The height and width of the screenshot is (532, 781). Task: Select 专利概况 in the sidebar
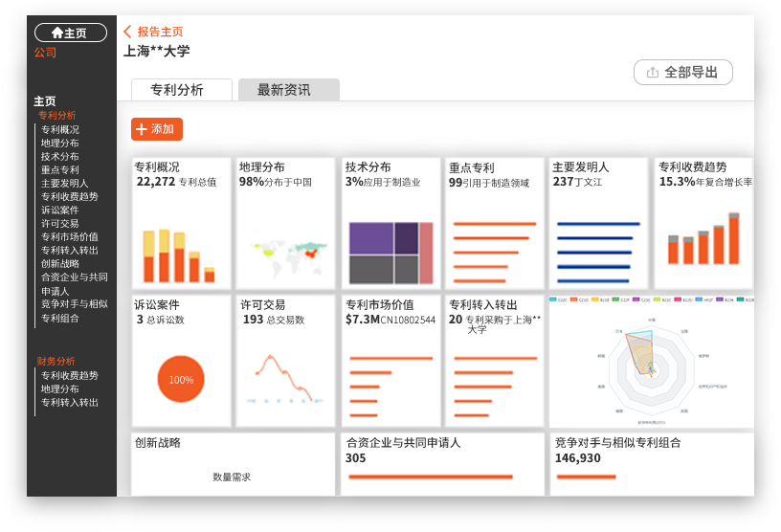click(x=60, y=129)
